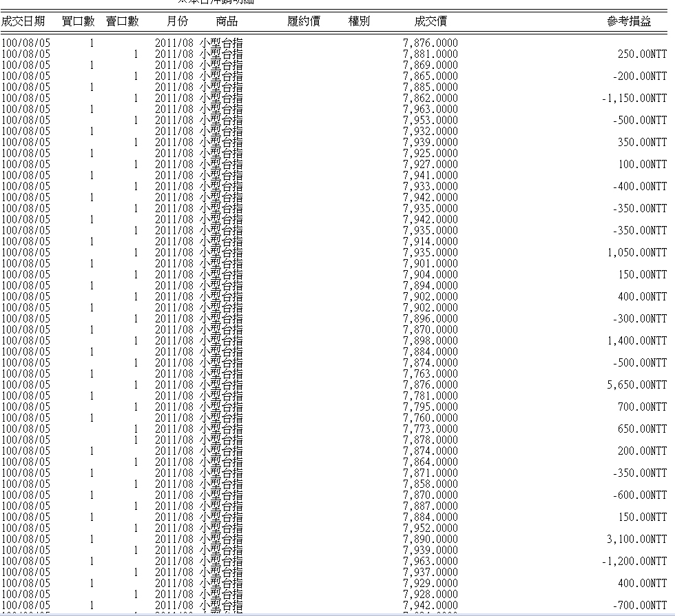Image resolution: width=675 pixels, height=616 pixels.
Task: Select the price cell 7,933.0000
Action: 430,187
